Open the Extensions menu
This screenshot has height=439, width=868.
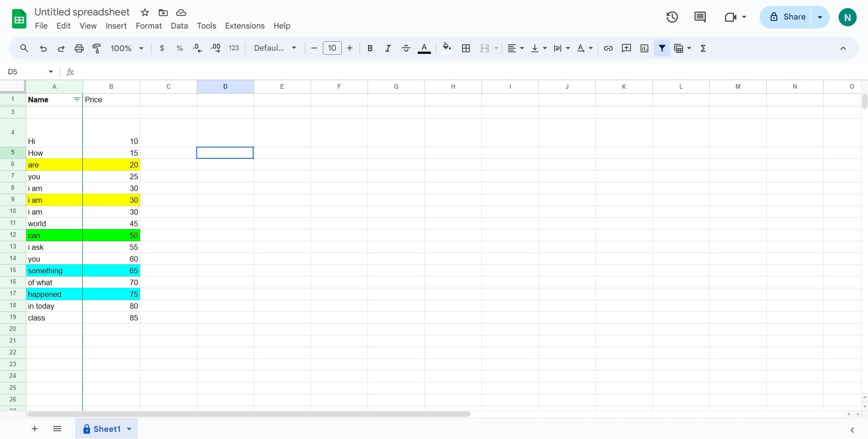click(x=245, y=26)
